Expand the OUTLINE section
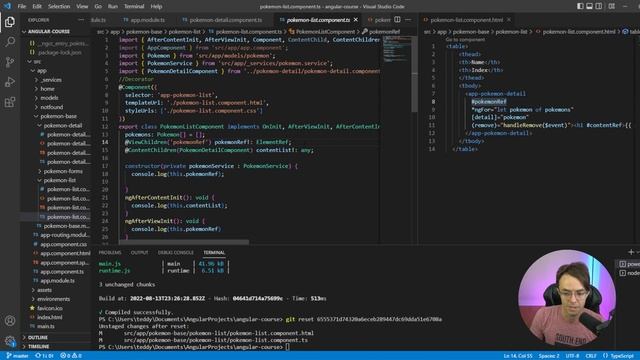Viewport: 640px width, 360px height. pyautogui.click(x=38, y=338)
